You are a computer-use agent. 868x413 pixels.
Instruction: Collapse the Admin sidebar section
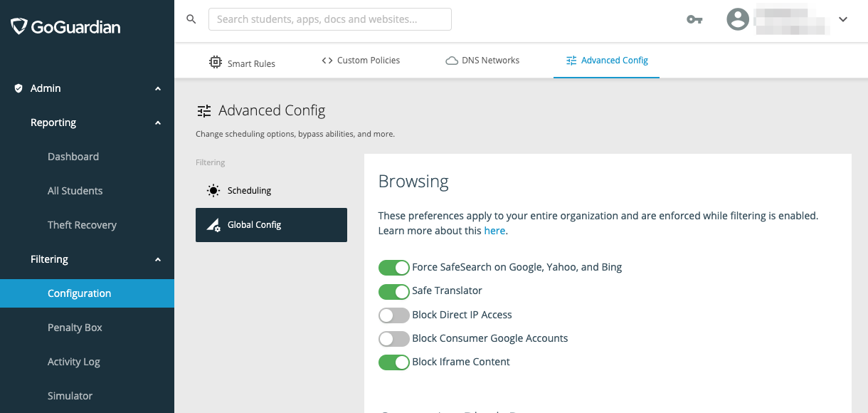coord(158,88)
